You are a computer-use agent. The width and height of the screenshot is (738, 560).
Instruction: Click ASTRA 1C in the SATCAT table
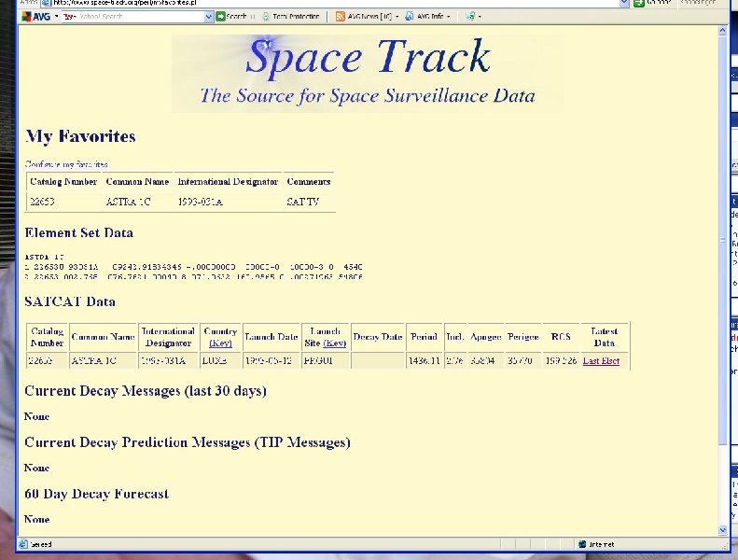[x=93, y=361]
